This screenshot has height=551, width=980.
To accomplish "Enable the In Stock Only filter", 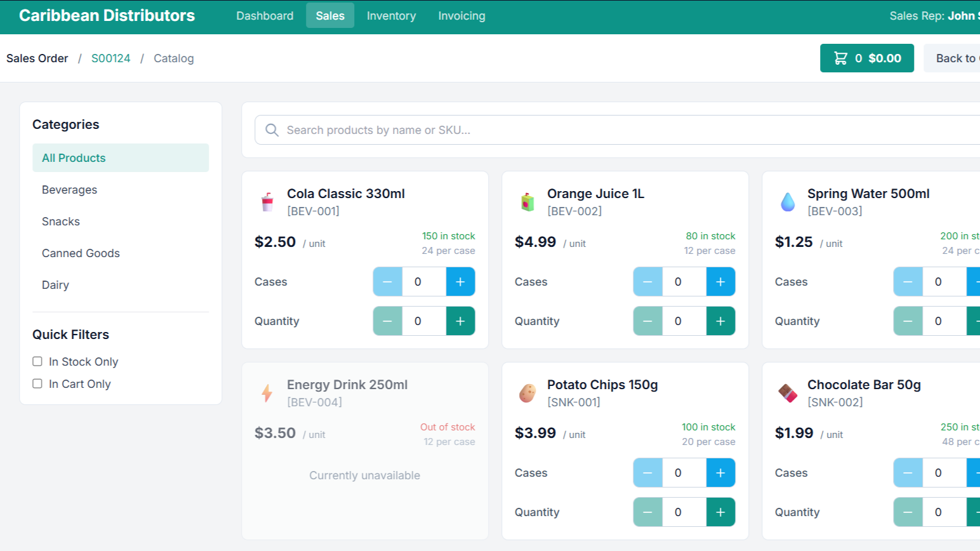I will [37, 361].
